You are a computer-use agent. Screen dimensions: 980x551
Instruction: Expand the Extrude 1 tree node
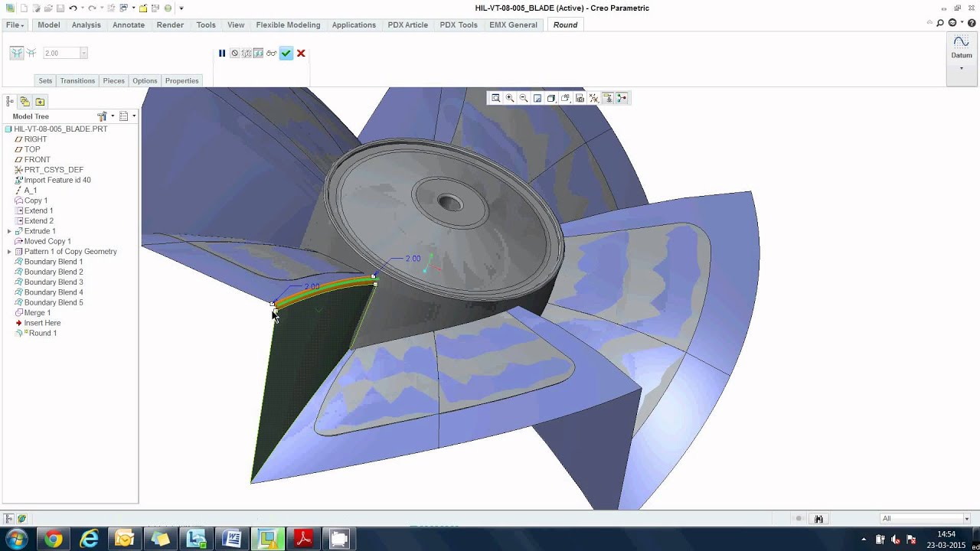[x=9, y=231]
